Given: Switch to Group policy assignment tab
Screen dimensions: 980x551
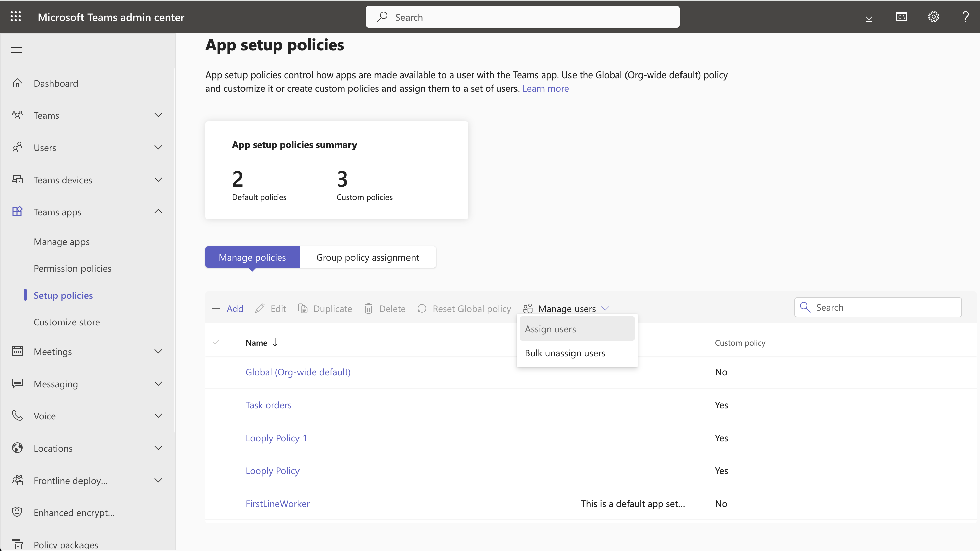Looking at the screenshot, I should click(367, 257).
